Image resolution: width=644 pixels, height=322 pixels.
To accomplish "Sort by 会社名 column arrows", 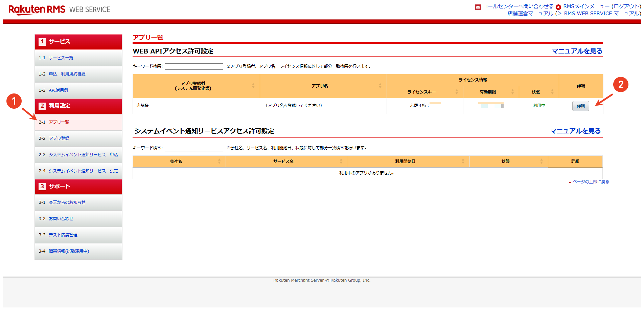I will (219, 162).
